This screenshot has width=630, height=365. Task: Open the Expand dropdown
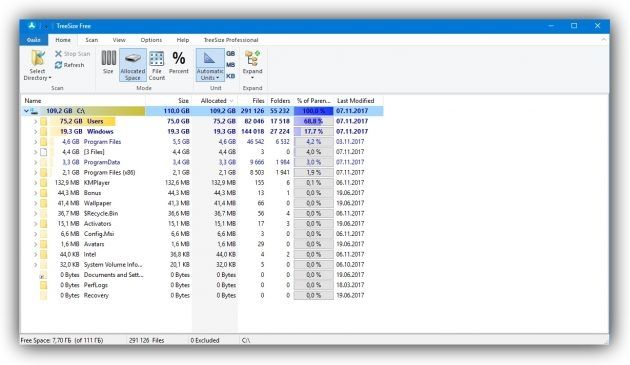[x=252, y=65]
